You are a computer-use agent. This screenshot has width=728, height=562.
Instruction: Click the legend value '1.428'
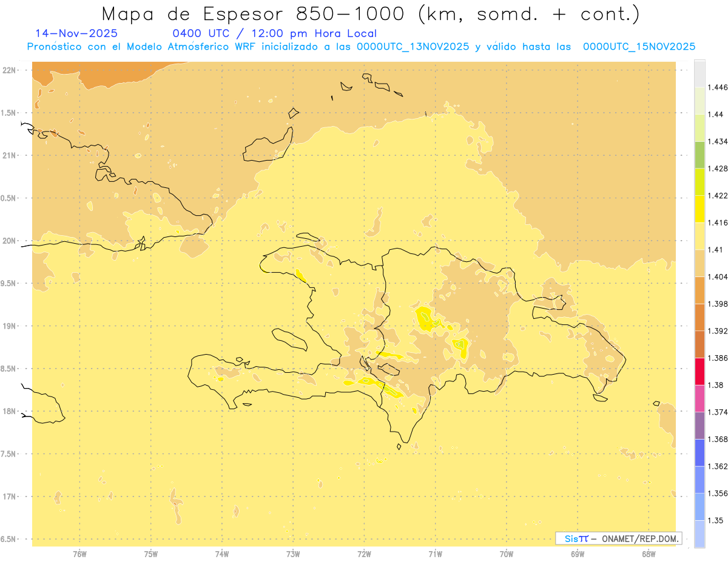tap(718, 169)
